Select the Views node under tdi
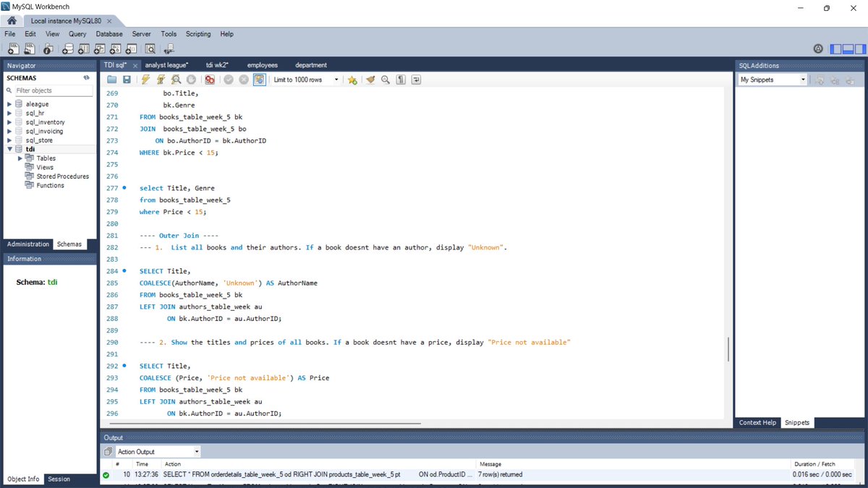The width and height of the screenshot is (868, 488). point(45,167)
